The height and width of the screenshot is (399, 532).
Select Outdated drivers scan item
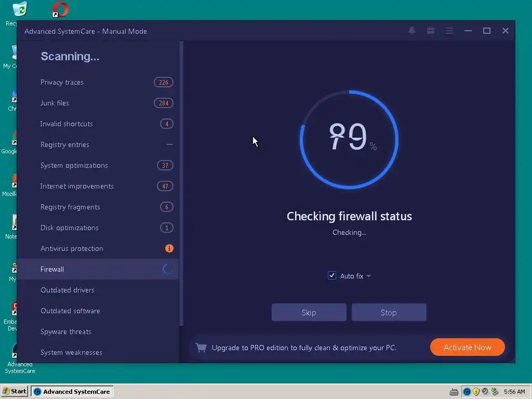pyautogui.click(x=98, y=290)
